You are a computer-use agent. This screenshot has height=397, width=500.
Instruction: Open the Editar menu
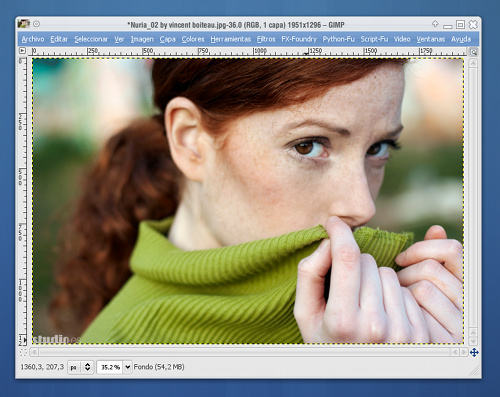pyautogui.click(x=59, y=39)
